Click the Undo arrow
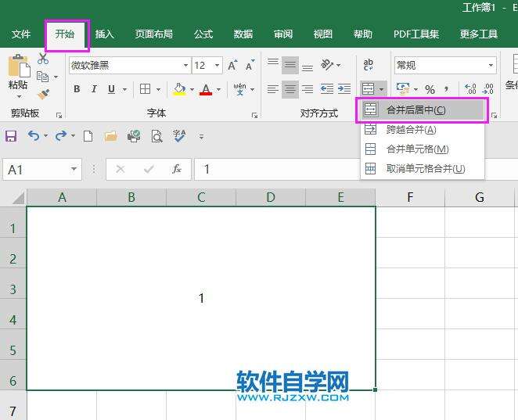Viewport: 518px width, 420px height. [x=34, y=135]
